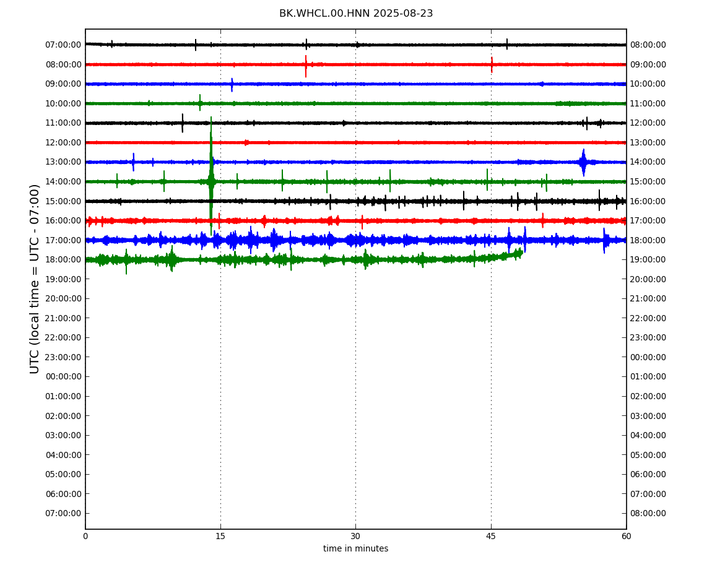Click the 14:00:00 label on the right axis
712x588 pixels.
point(648,162)
